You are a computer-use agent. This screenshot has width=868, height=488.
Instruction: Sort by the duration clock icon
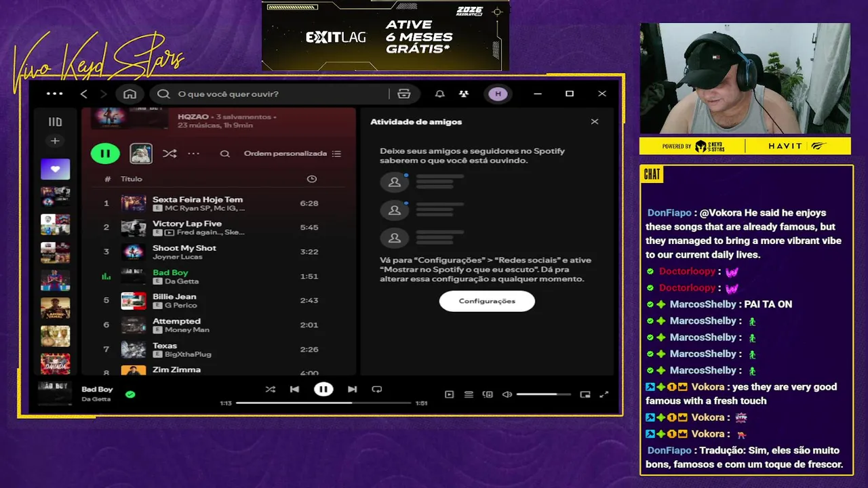311,179
